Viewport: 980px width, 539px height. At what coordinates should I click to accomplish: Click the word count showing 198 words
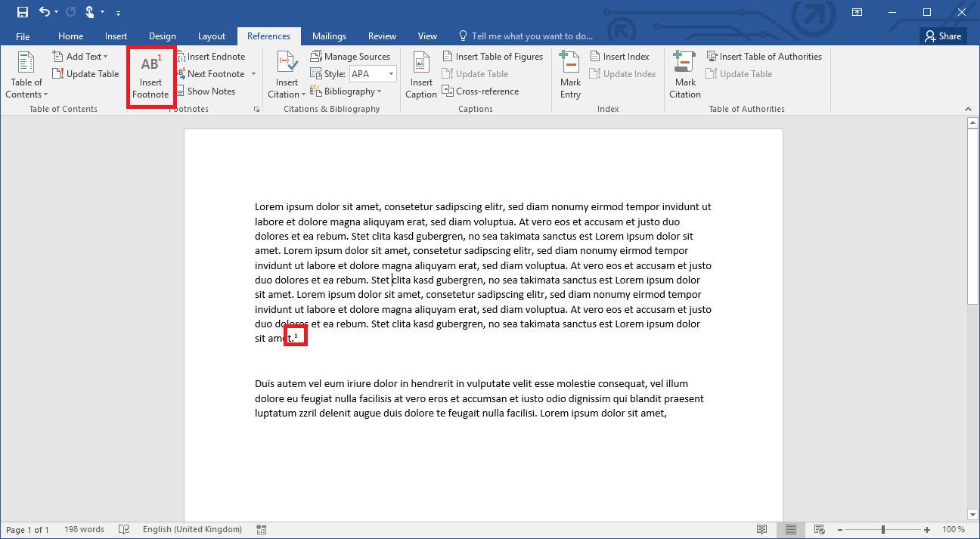click(x=84, y=529)
